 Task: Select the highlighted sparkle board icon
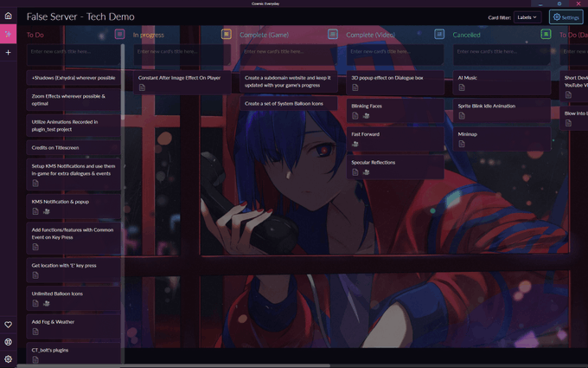[x=9, y=34]
